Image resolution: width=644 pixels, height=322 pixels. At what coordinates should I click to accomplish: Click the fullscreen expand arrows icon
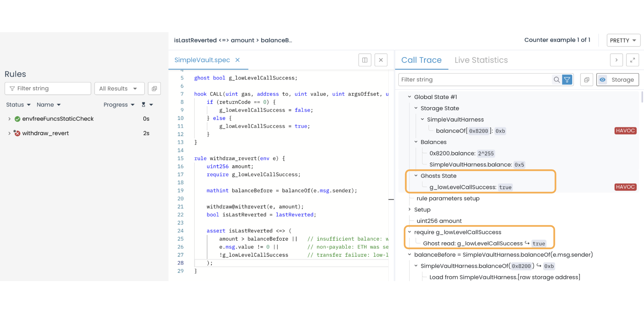[x=632, y=60]
